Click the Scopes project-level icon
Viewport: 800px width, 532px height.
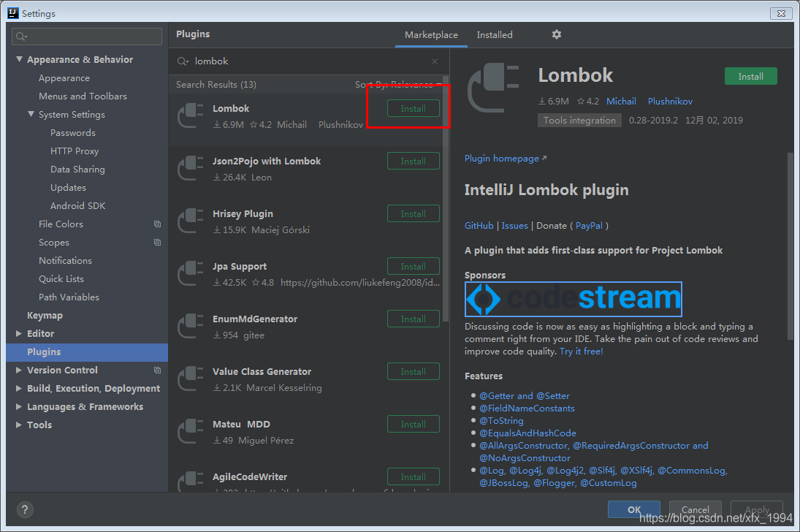tap(157, 243)
